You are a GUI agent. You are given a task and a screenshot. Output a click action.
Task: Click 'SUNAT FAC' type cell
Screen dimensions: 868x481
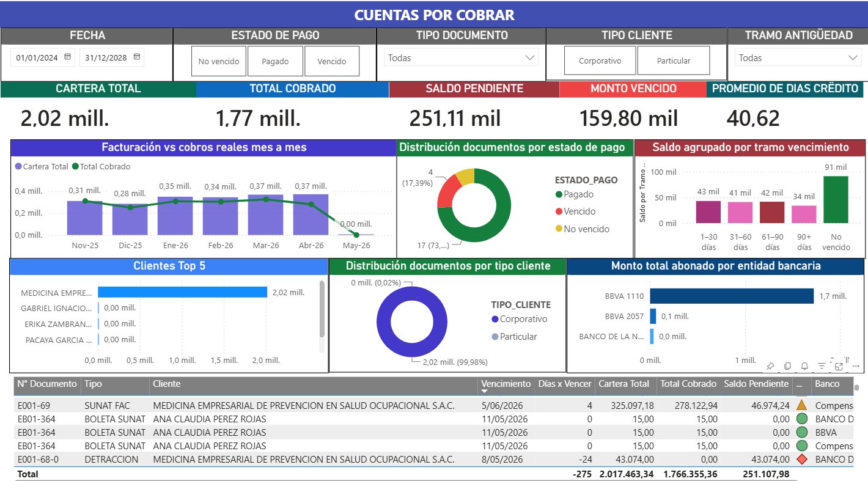click(107, 405)
